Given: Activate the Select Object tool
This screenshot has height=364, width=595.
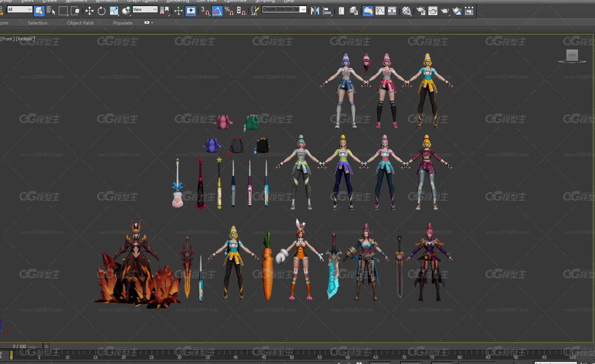Looking at the screenshot, I should point(39,11).
